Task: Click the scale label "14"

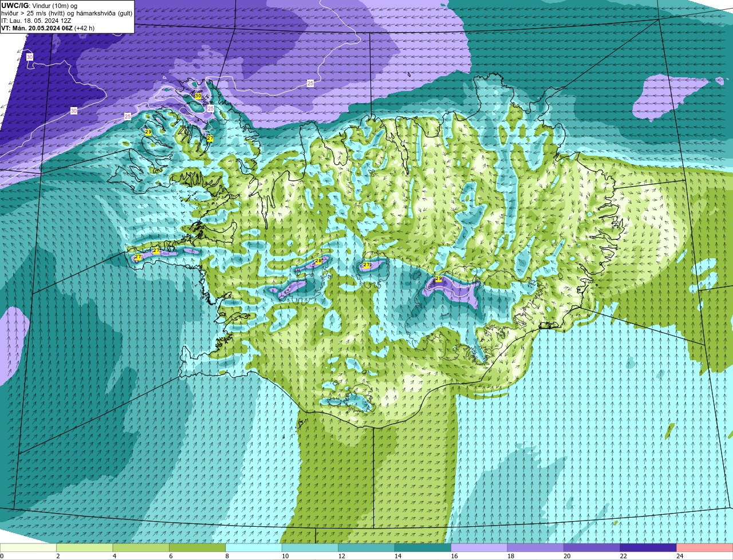Action: tap(397, 556)
